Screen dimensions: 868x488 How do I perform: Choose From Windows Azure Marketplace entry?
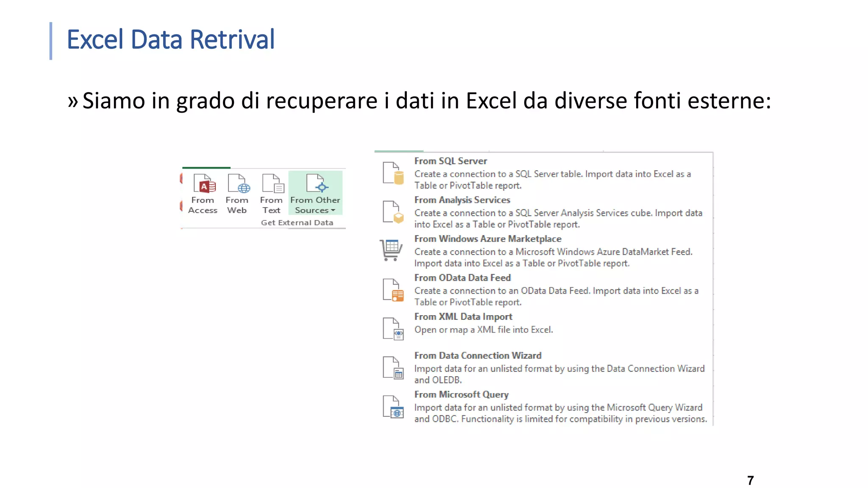tap(543, 251)
